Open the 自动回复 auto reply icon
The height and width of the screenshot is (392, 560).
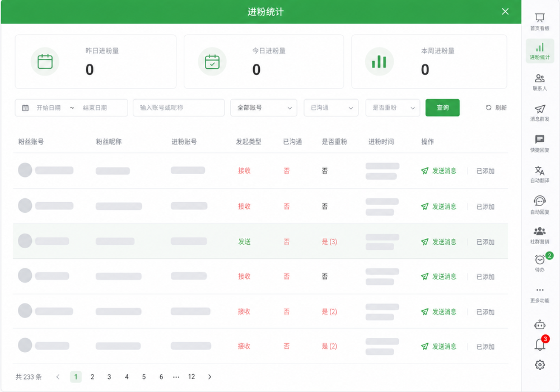[540, 201]
